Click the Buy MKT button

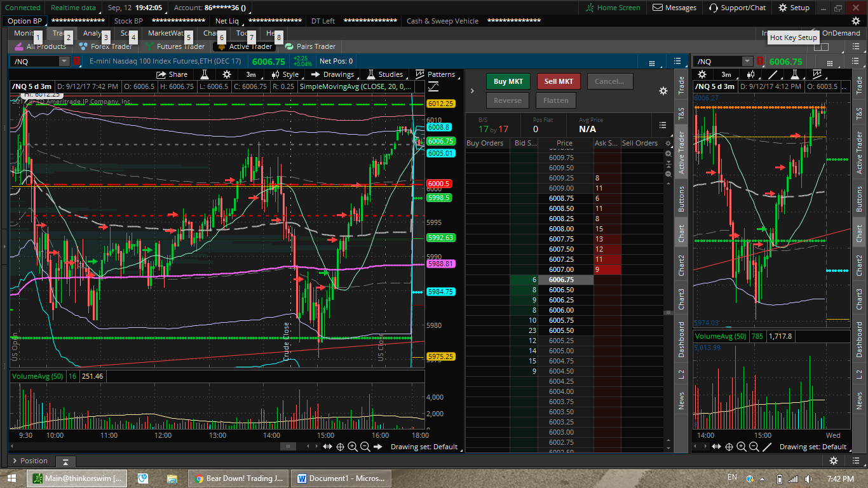point(508,81)
